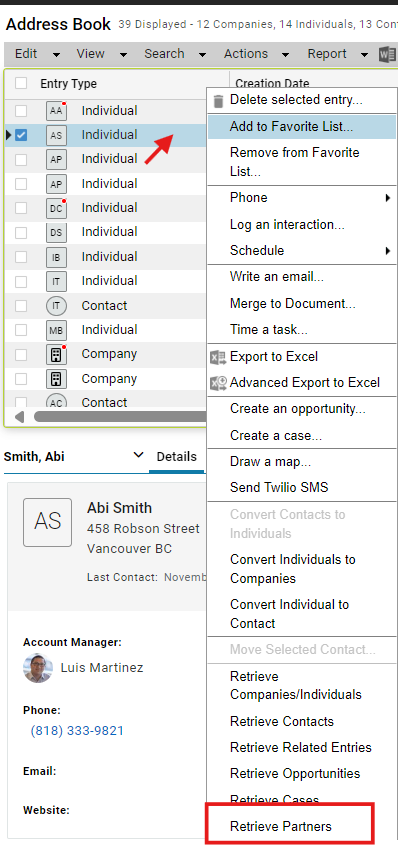Check the DS Individual row checkbox
398x845 pixels.
[x=21, y=232]
